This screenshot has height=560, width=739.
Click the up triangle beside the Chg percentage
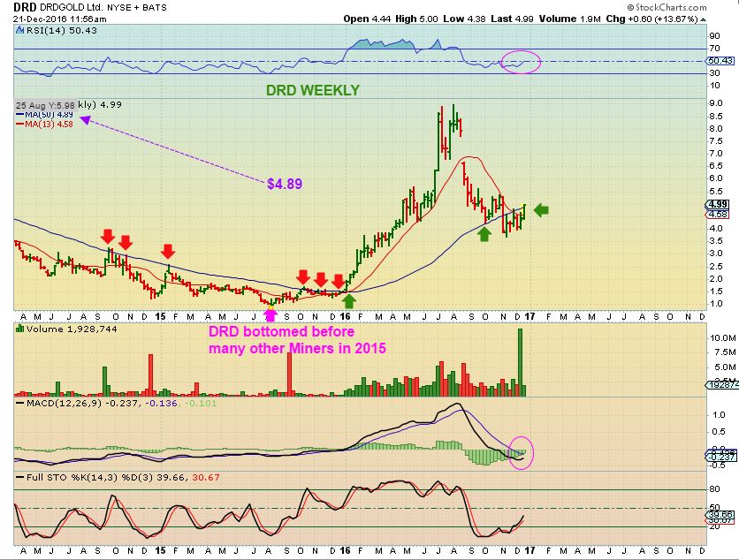point(703,19)
